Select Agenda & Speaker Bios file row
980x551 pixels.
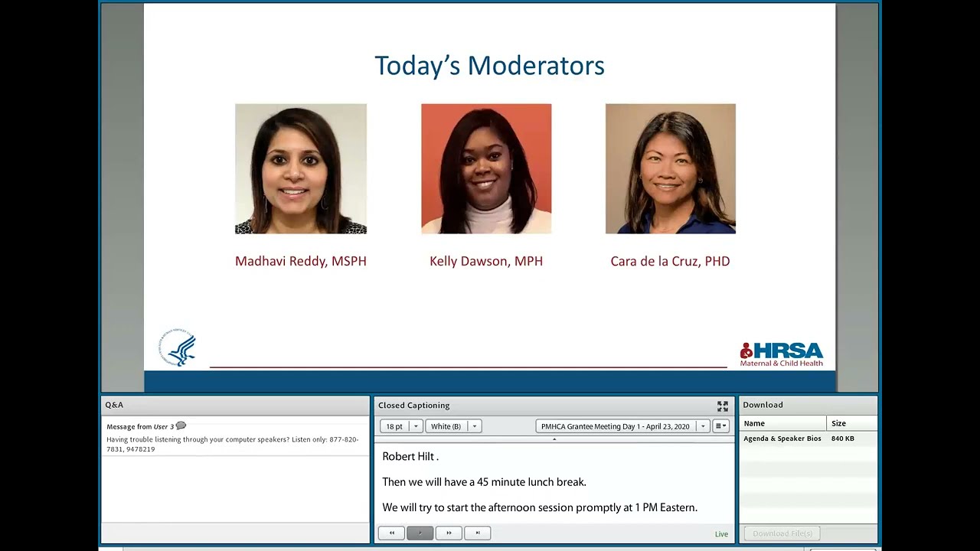pos(808,439)
